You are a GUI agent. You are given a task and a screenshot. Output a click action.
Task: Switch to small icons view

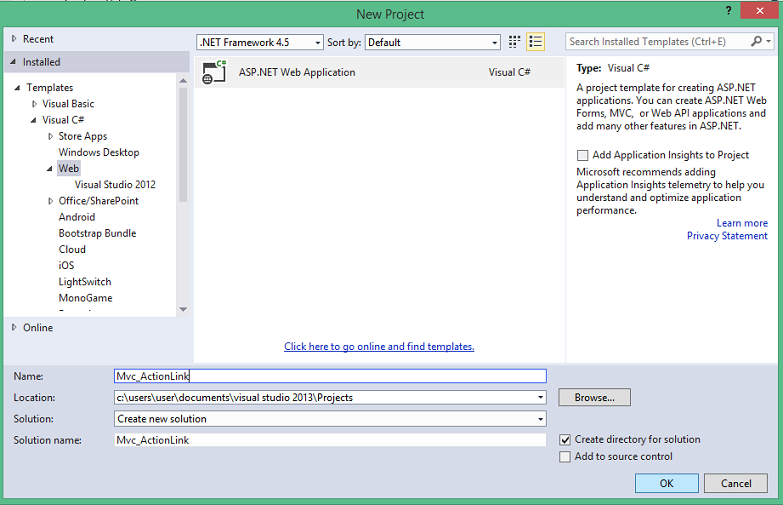tap(514, 42)
